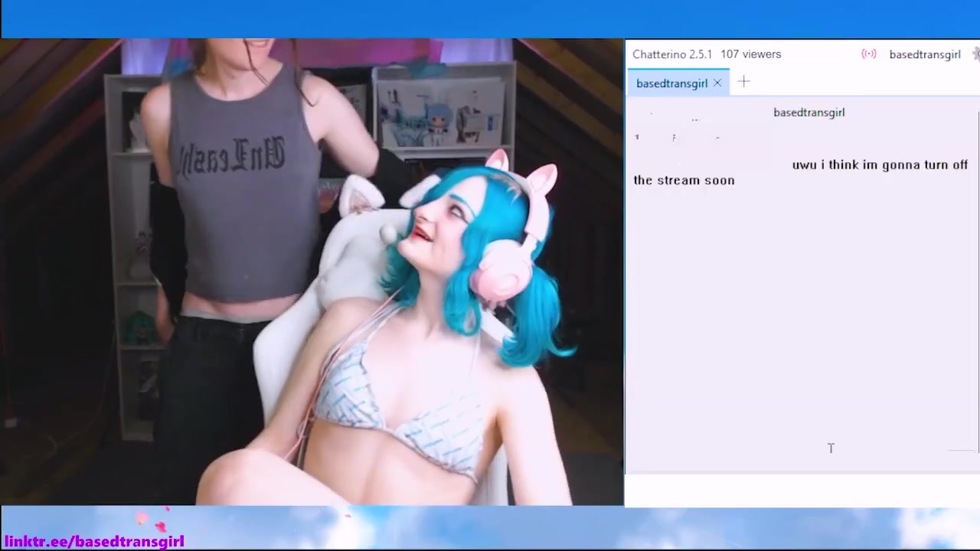Select the basedtransgirl channel tab
The width and height of the screenshot is (980, 551).
671,83
